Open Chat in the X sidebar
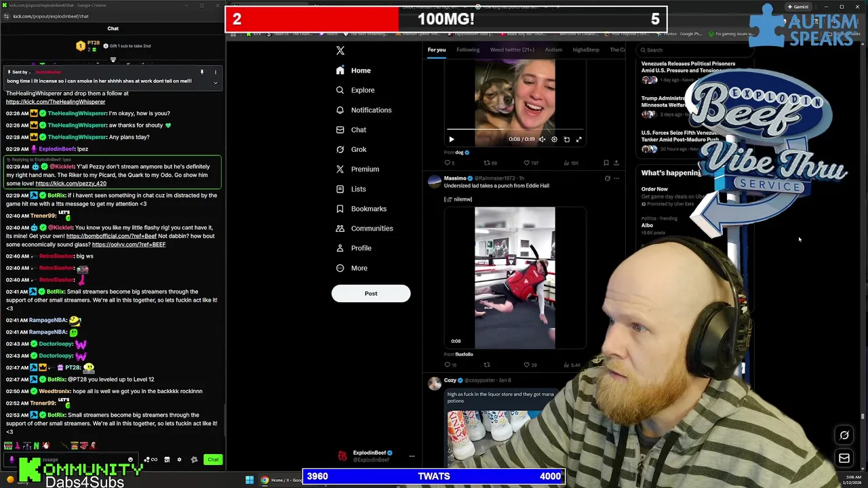The image size is (868, 488). click(x=351, y=129)
